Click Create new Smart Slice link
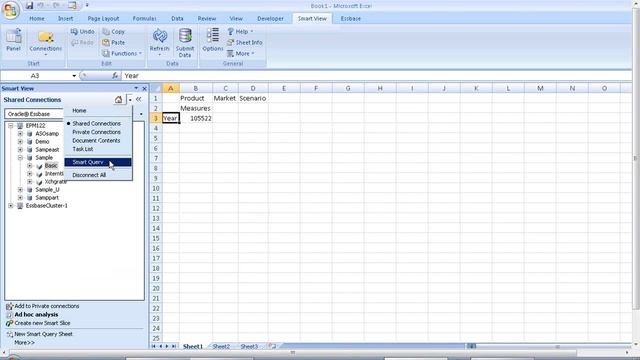The image size is (640, 360). (42, 323)
